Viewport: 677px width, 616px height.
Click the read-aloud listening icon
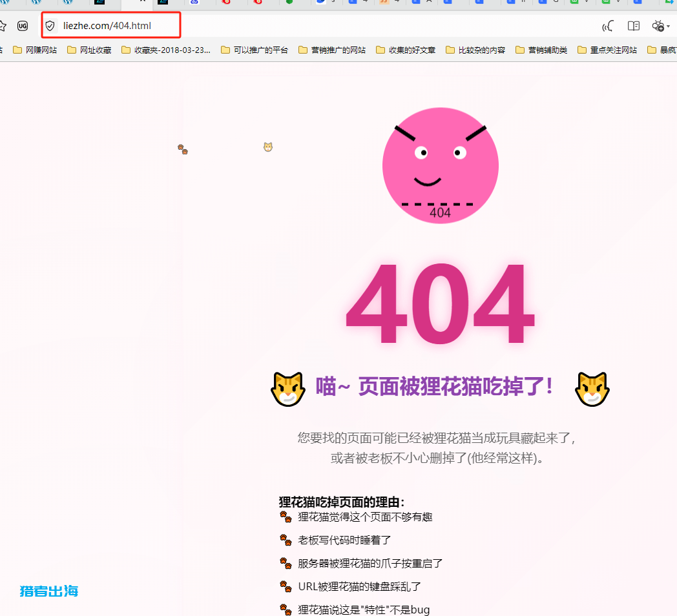pyautogui.click(x=608, y=26)
